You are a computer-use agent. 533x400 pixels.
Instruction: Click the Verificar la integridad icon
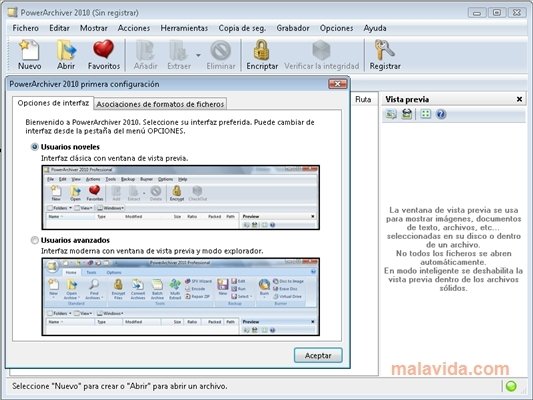[322, 55]
